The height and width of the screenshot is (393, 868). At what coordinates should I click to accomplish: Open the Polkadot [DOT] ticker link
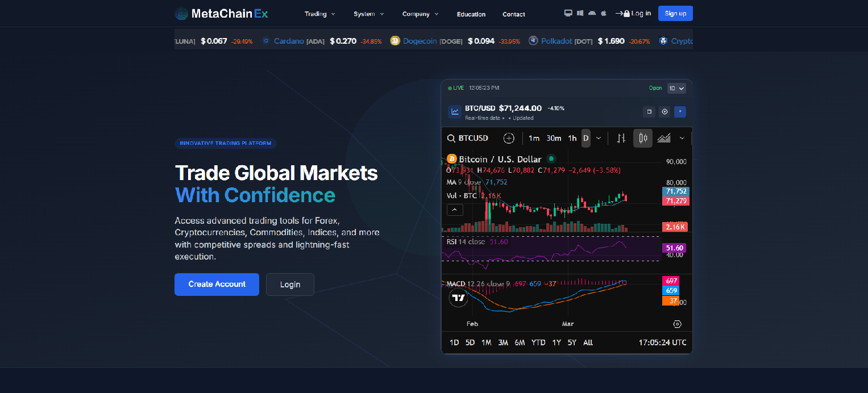pos(567,41)
